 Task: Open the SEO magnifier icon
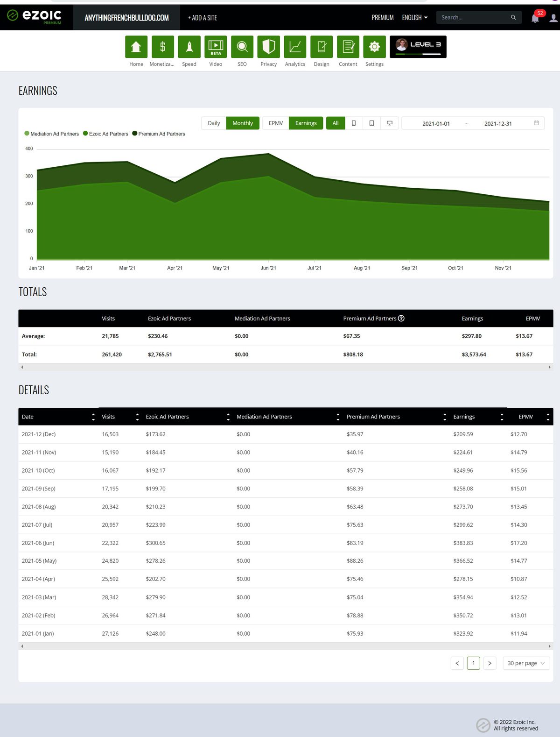point(242,47)
